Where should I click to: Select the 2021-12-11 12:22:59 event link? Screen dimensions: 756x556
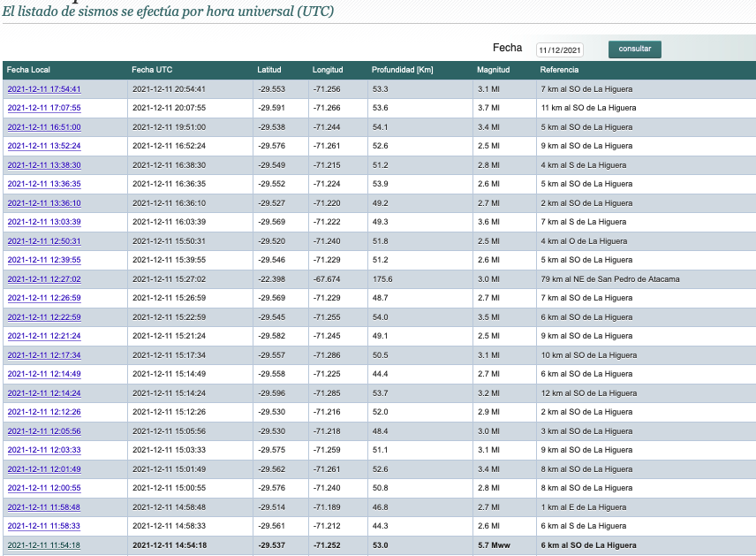point(44,317)
